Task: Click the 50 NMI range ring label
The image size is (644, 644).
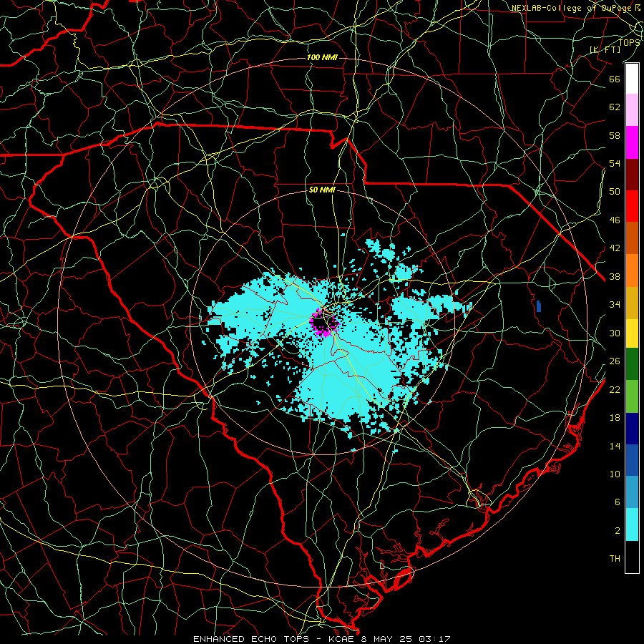Action: point(322,190)
